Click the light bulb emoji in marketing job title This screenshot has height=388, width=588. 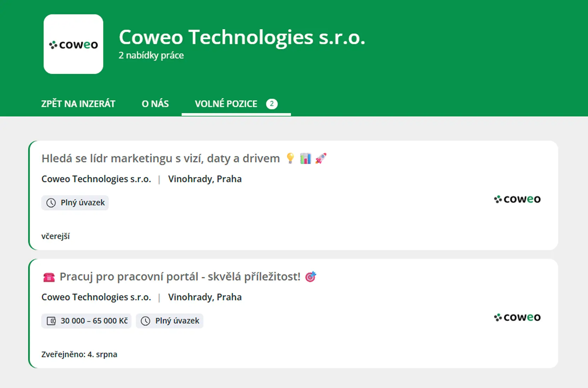pyautogui.click(x=290, y=158)
